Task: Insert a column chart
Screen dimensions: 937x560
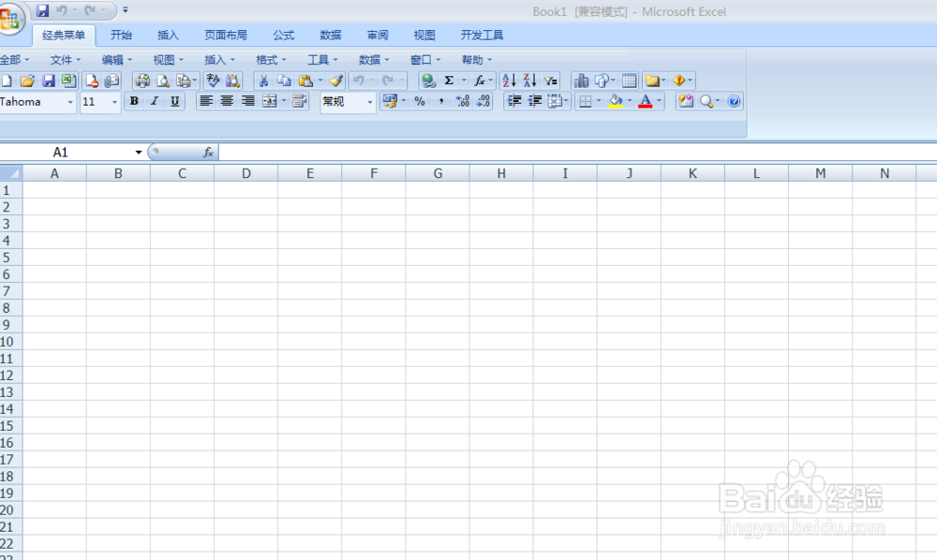Action: click(x=581, y=81)
